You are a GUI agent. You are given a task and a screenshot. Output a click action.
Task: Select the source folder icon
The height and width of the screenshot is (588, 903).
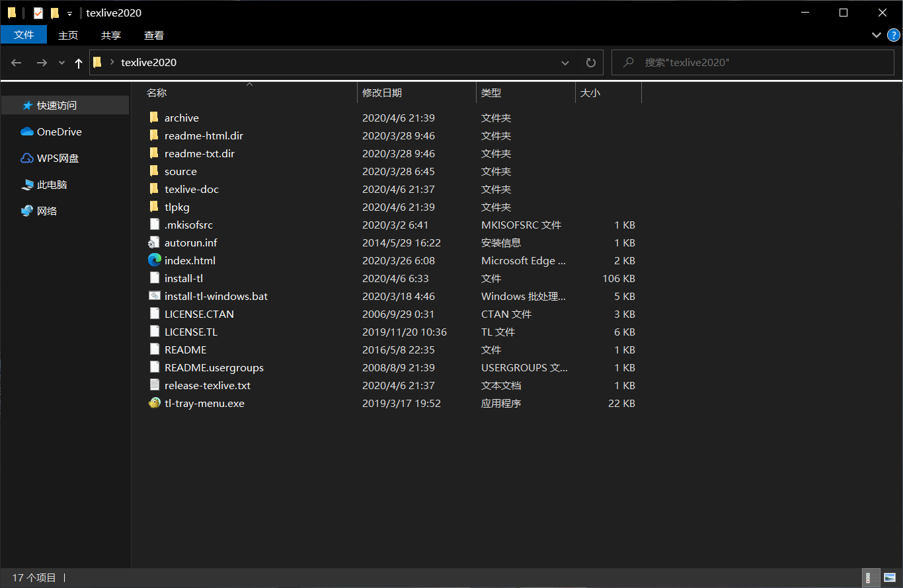click(154, 171)
